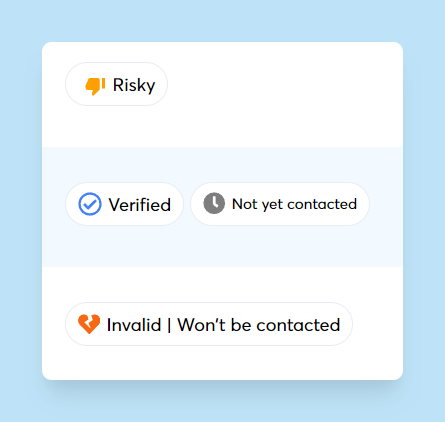Click the Won't be contacted text
The height and width of the screenshot is (422, 445).
coord(259,325)
